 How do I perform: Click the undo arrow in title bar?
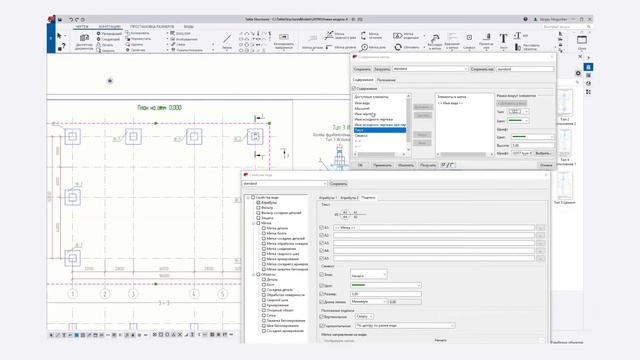coord(71,19)
